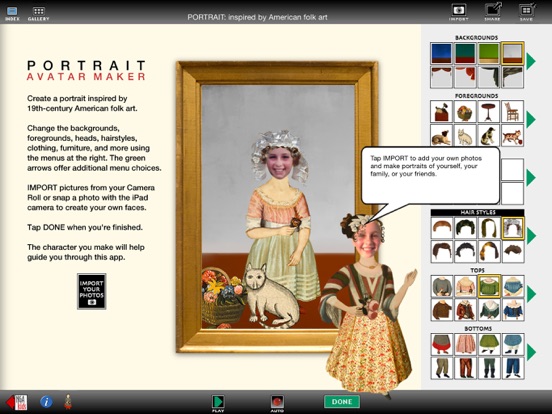Go back with the red NGAkids arrow
This screenshot has width=552, height=414.
(17, 402)
